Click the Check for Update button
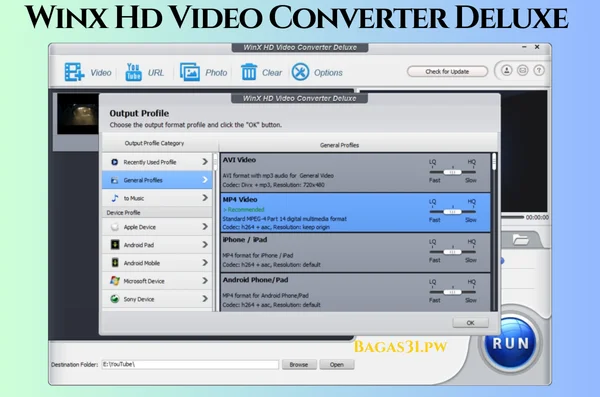Image resolution: width=600 pixels, height=397 pixels. click(x=447, y=72)
